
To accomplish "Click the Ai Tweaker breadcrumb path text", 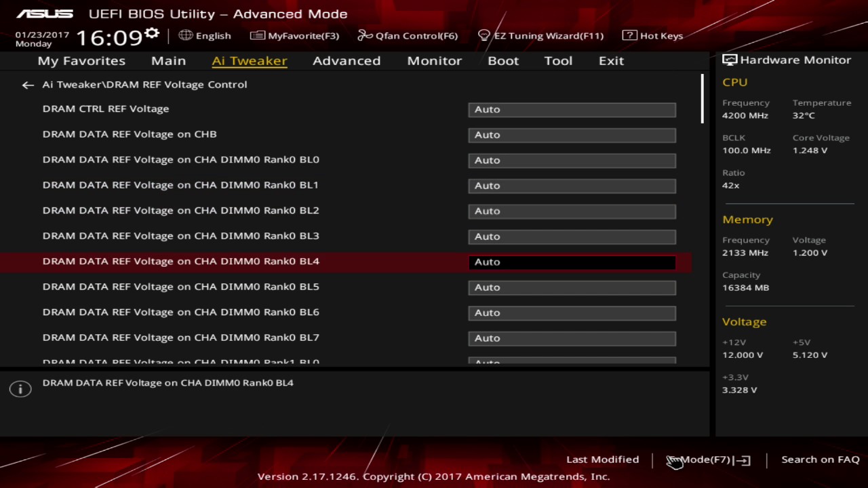I will tap(144, 85).
